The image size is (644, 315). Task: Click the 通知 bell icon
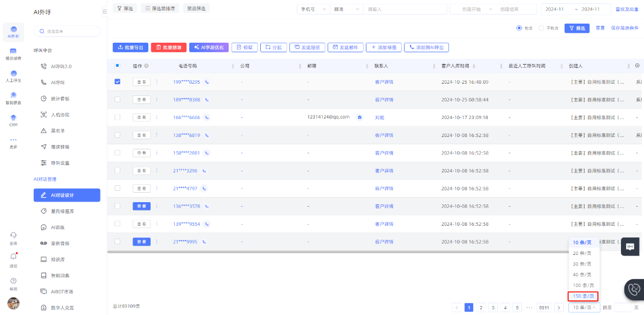pyautogui.click(x=13, y=257)
